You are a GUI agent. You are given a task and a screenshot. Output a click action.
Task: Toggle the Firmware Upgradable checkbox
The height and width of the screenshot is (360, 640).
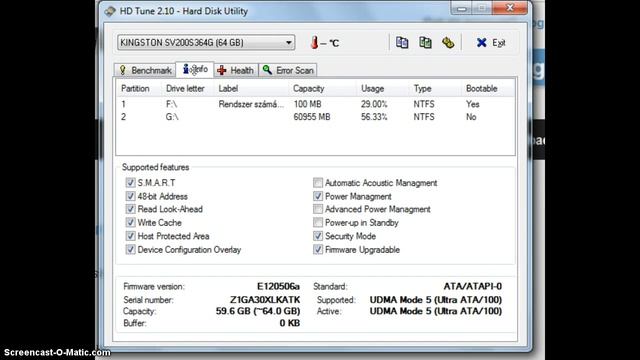[x=318, y=249]
